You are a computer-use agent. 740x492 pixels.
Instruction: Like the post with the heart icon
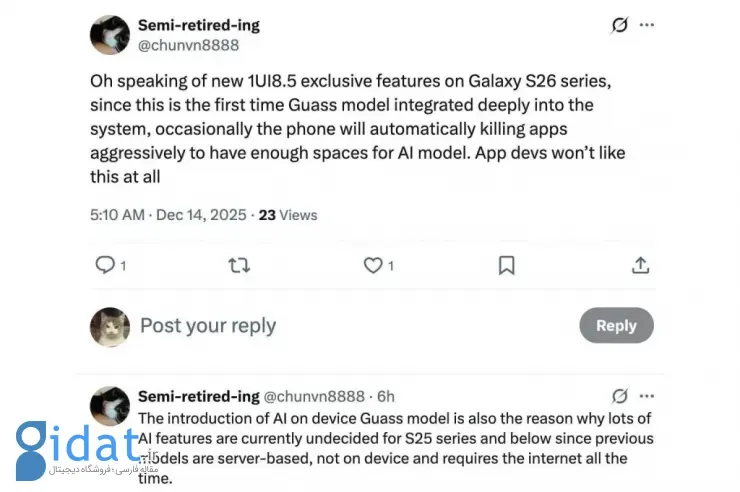tap(373, 265)
